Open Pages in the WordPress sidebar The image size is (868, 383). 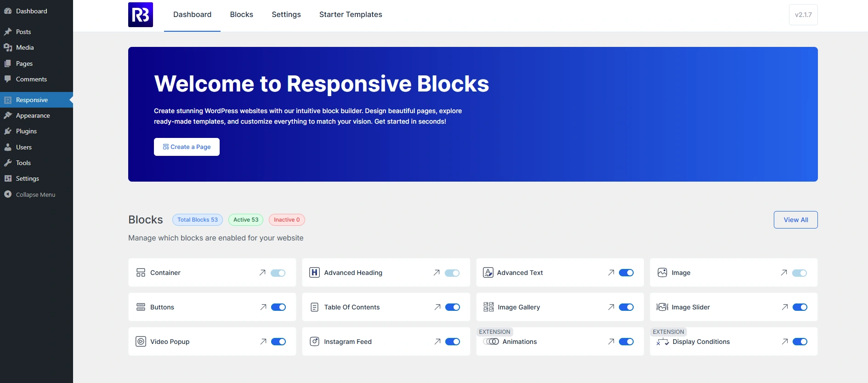tap(36, 63)
